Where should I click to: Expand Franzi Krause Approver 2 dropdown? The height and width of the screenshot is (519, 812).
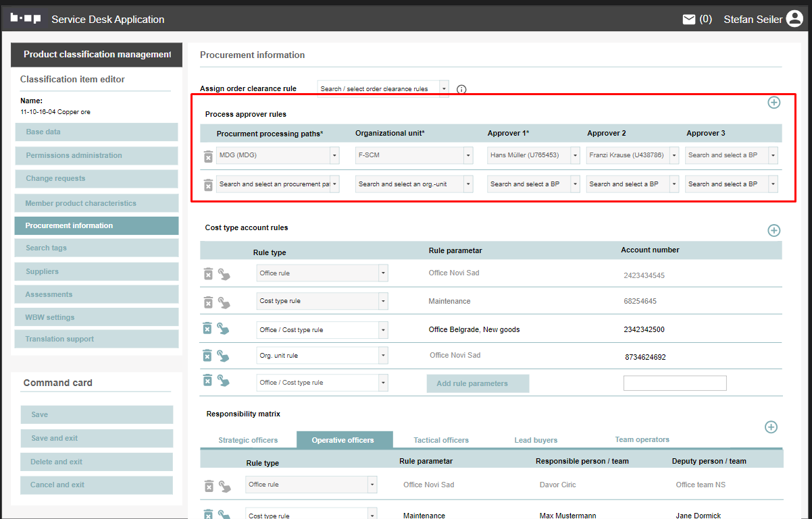click(x=674, y=156)
